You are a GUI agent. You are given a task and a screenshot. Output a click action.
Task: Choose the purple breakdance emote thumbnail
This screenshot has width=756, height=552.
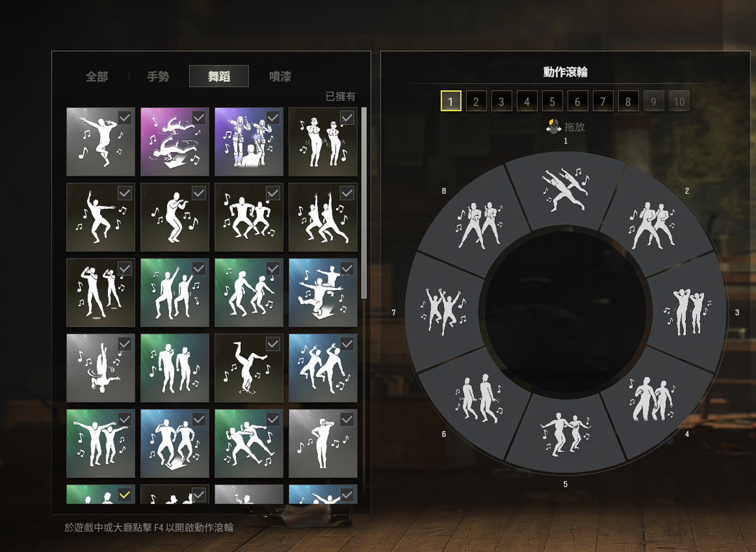(x=174, y=142)
